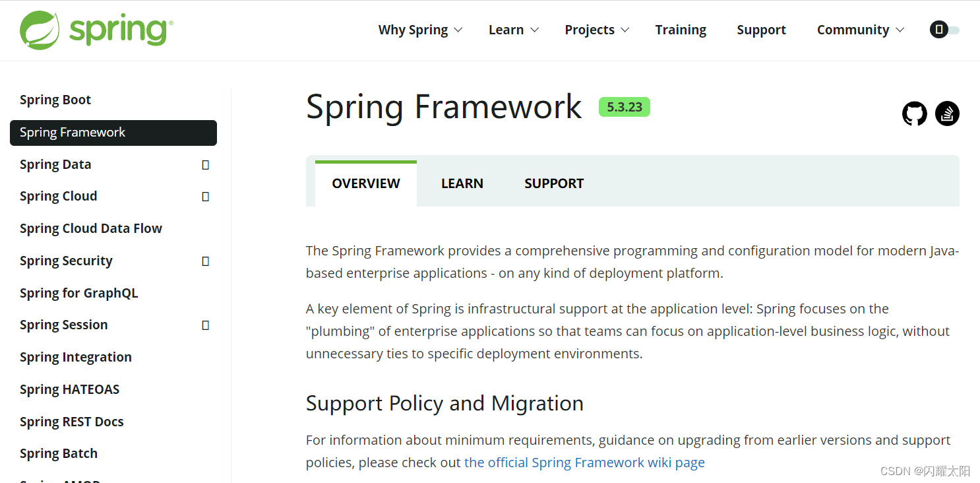Expand the Spring Cloud submenu icon

(x=205, y=196)
